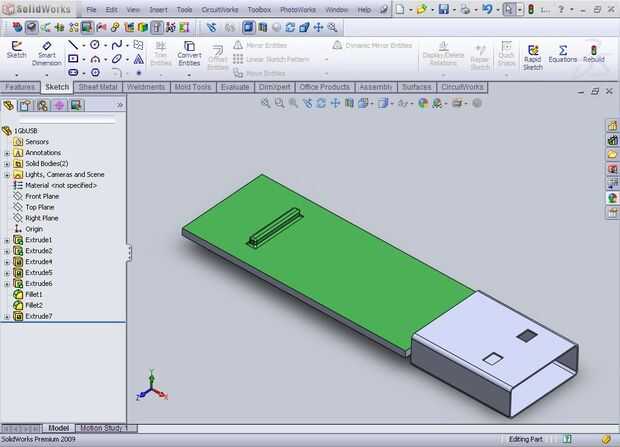Image resolution: width=620 pixels, height=447 pixels.
Task: Open the Circle tool dropdown arrow
Action: pos(106,45)
